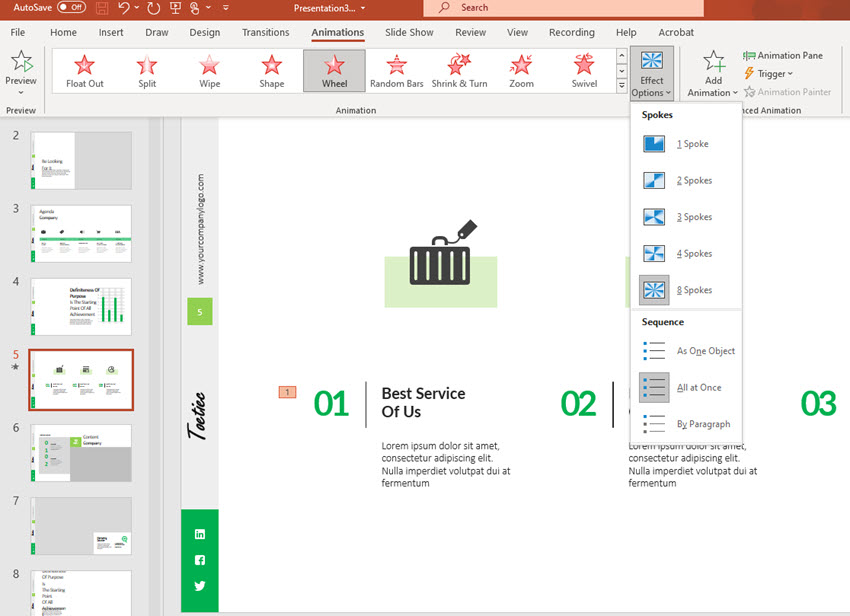Click the LinkedIn icon on slide
Viewport: 850px width, 616px height.
click(x=200, y=534)
